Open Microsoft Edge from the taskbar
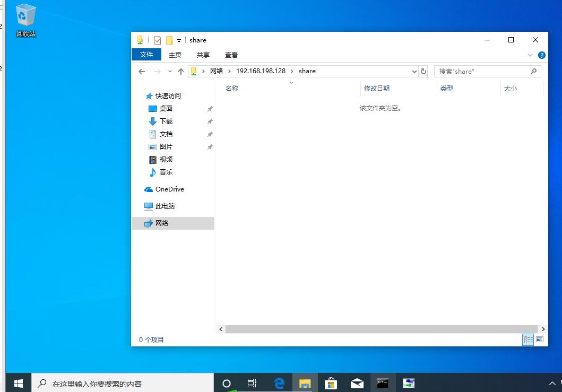Image resolution: width=562 pixels, height=392 pixels. pos(279,382)
